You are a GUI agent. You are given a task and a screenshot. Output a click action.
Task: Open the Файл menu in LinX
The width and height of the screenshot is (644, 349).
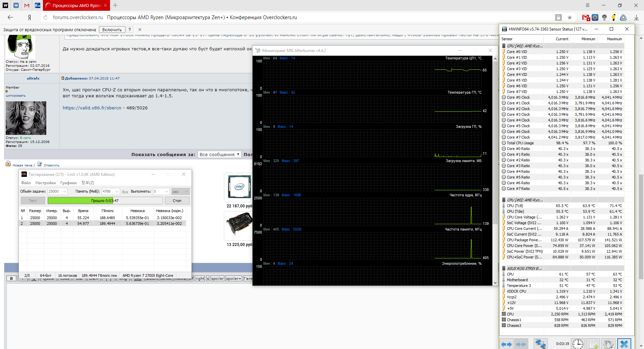point(26,183)
